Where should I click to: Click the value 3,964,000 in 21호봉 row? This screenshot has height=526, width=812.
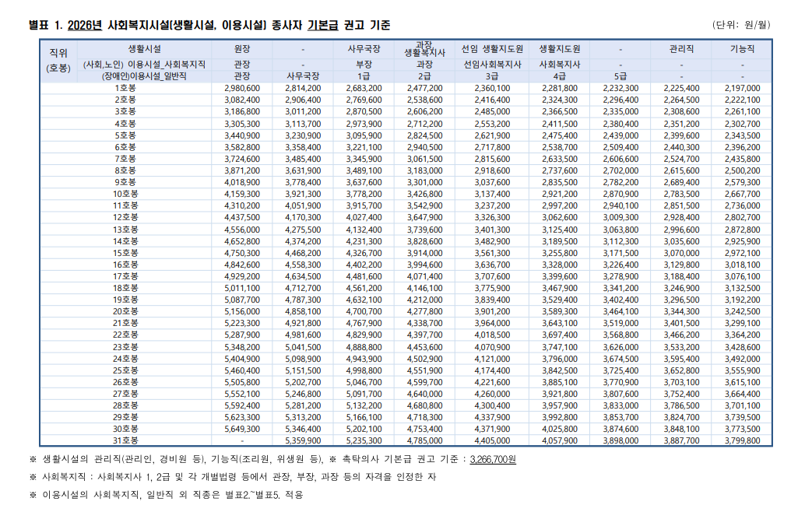tap(492, 323)
